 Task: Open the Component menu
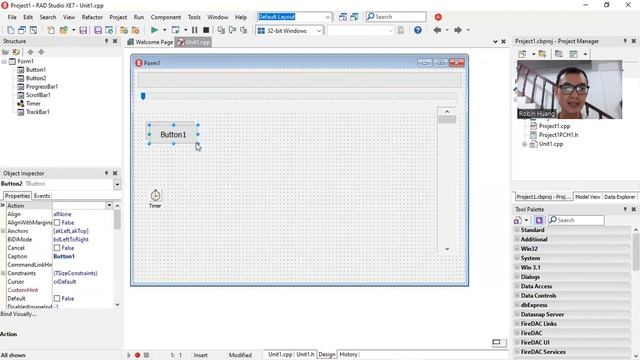(166, 17)
